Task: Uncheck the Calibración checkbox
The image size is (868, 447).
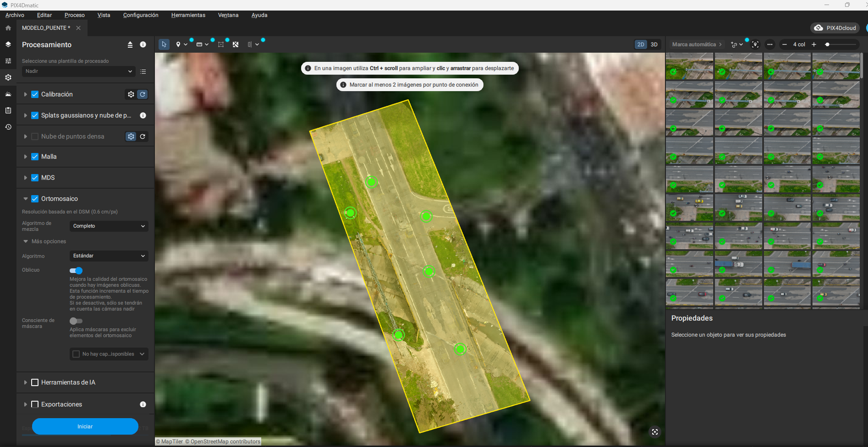Action: (35, 94)
